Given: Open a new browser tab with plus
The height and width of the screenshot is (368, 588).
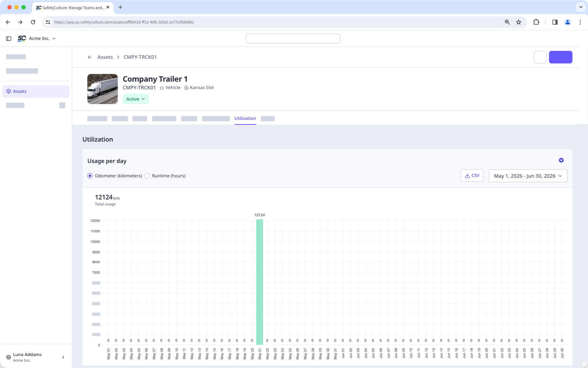Looking at the screenshot, I should (x=120, y=7).
